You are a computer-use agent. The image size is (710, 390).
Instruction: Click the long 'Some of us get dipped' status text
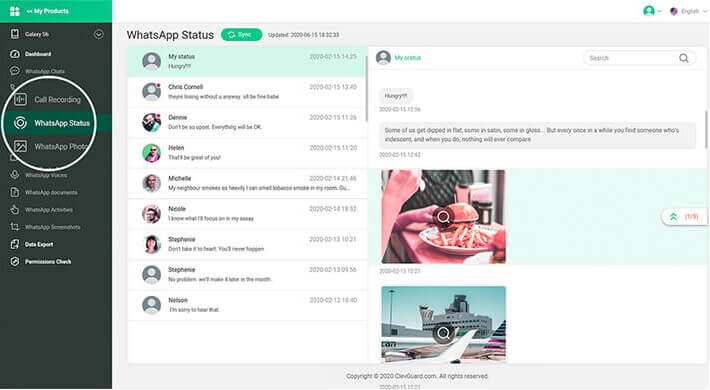(x=537, y=135)
